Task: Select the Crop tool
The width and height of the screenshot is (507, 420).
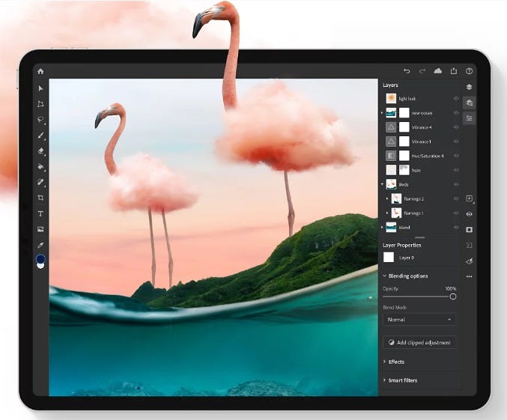Action: coord(40,198)
